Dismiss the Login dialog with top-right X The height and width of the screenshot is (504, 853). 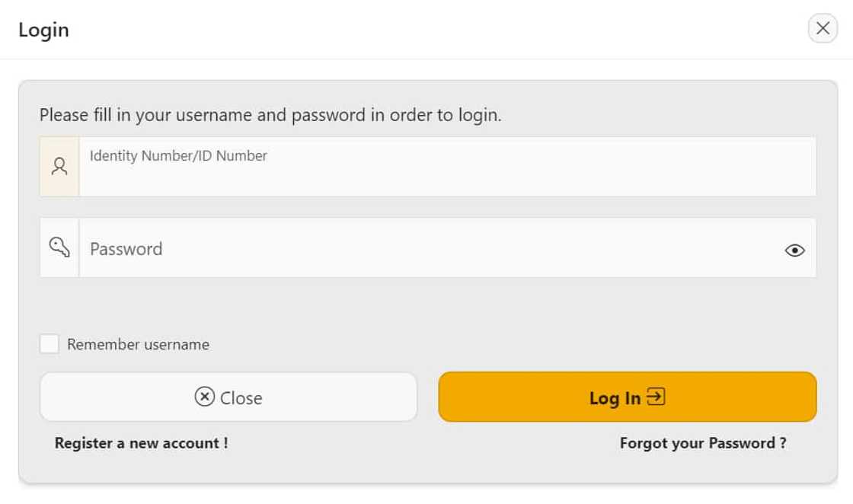point(822,29)
